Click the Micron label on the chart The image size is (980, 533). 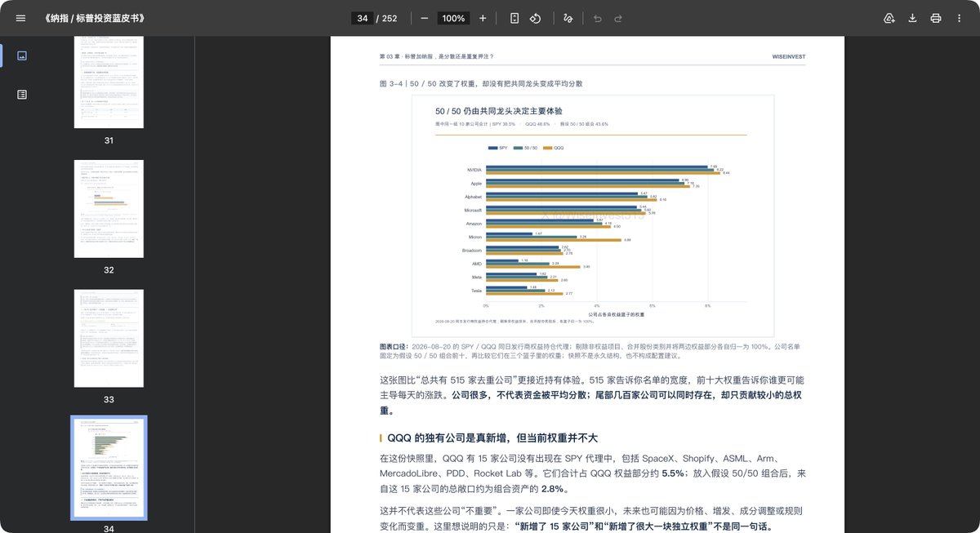tap(475, 237)
